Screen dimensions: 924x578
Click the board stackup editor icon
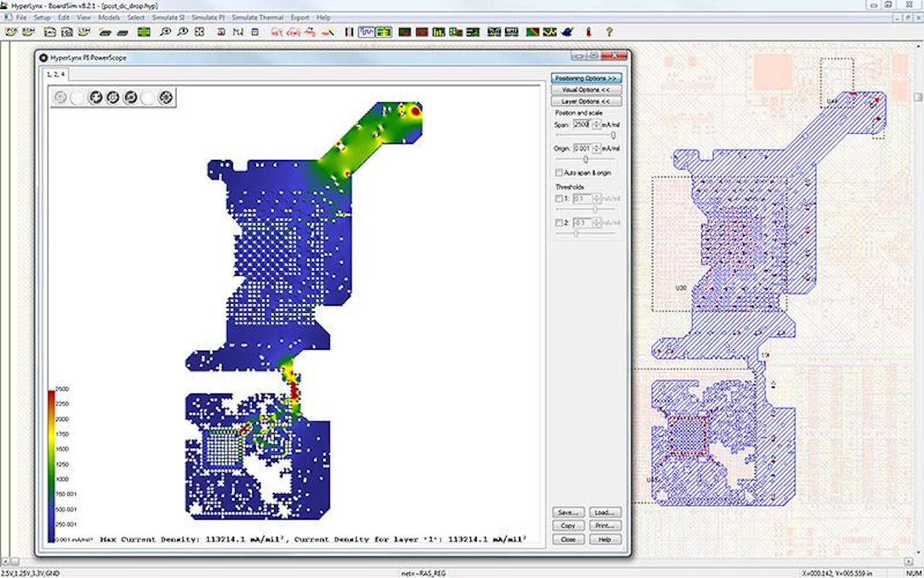(144, 31)
